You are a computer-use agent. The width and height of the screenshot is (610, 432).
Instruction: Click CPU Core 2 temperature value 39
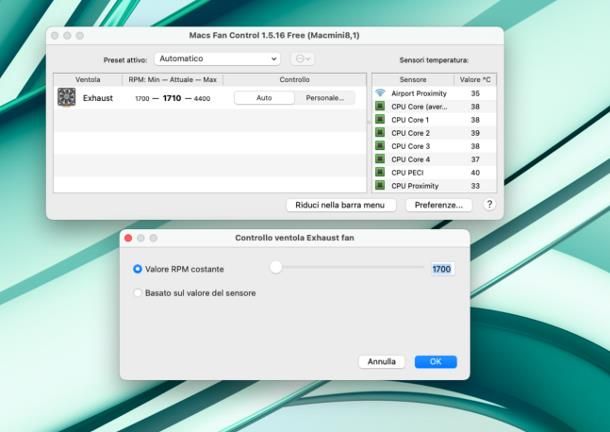(475, 133)
